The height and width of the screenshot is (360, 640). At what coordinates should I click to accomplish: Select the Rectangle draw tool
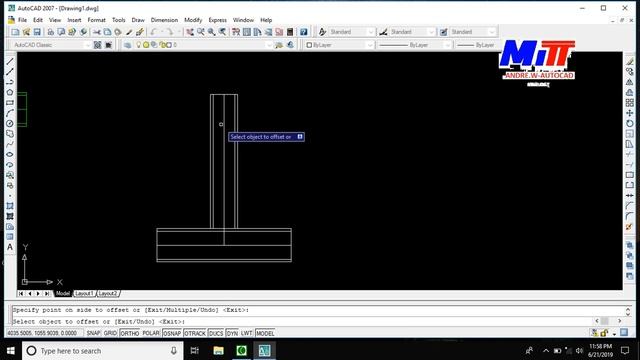click(x=10, y=103)
